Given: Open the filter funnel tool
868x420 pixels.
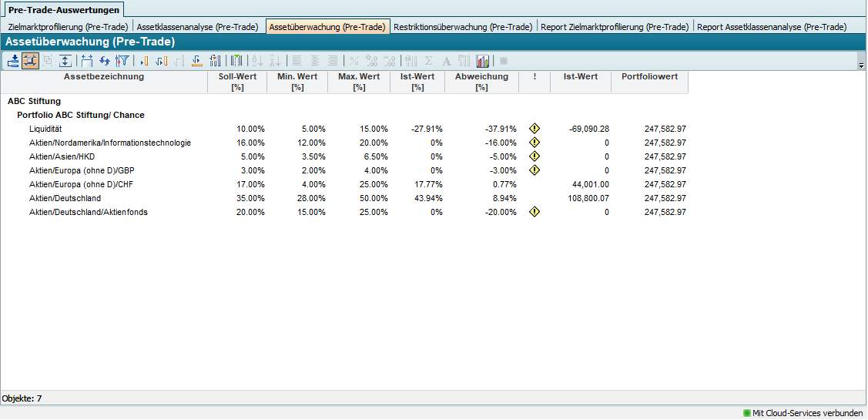Looking at the screenshot, I should [x=122, y=61].
